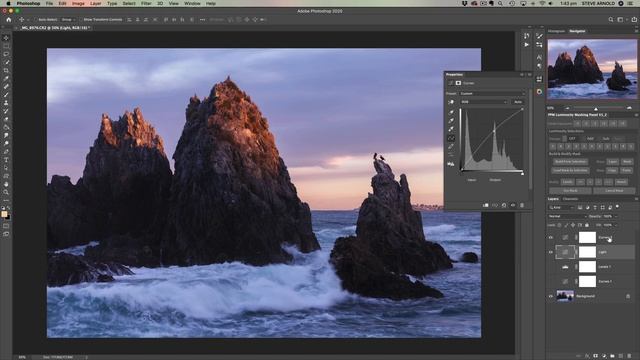Image resolution: width=640 pixels, height=360 pixels.
Task: Switch to the Histogram tab
Action: point(556,31)
